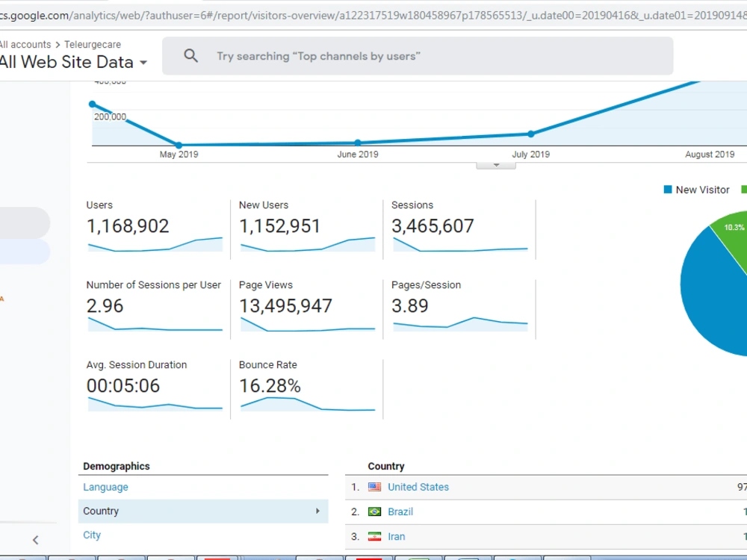Click the United States flag icon
This screenshot has height=560, width=747.
374,487
